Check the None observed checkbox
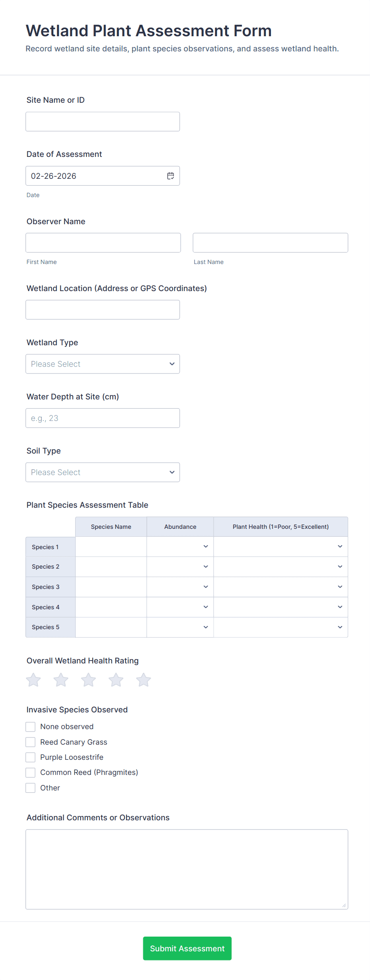The image size is (370, 980). coord(31,727)
